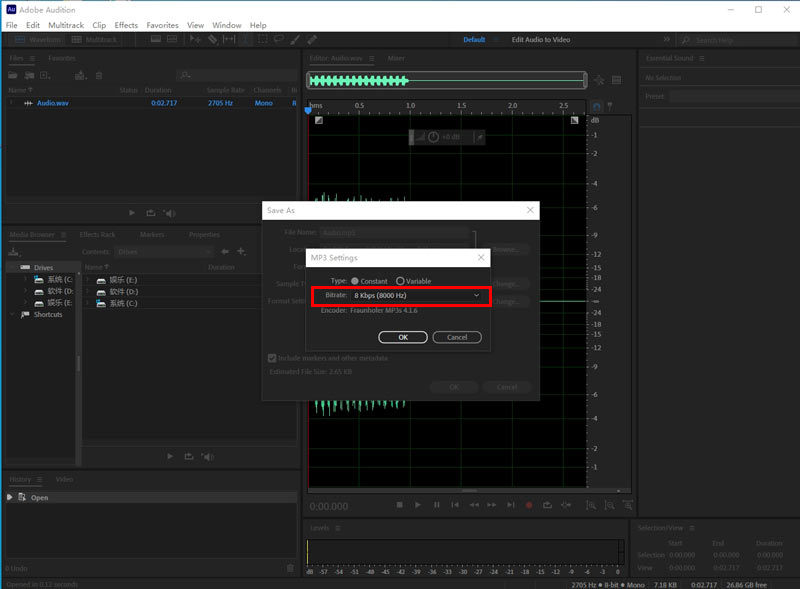Click the Record button in transport controls

[x=528, y=505]
